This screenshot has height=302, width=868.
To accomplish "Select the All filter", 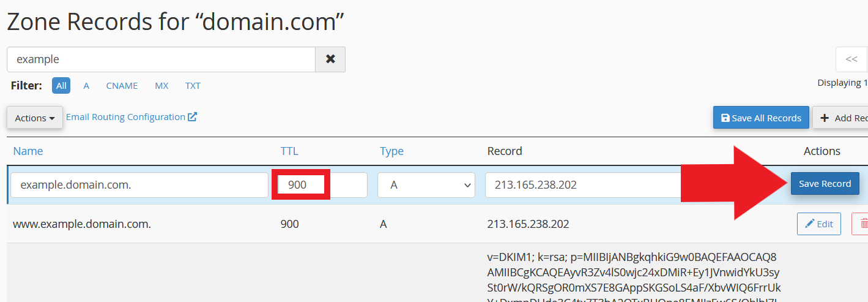I will click(61, 86).
